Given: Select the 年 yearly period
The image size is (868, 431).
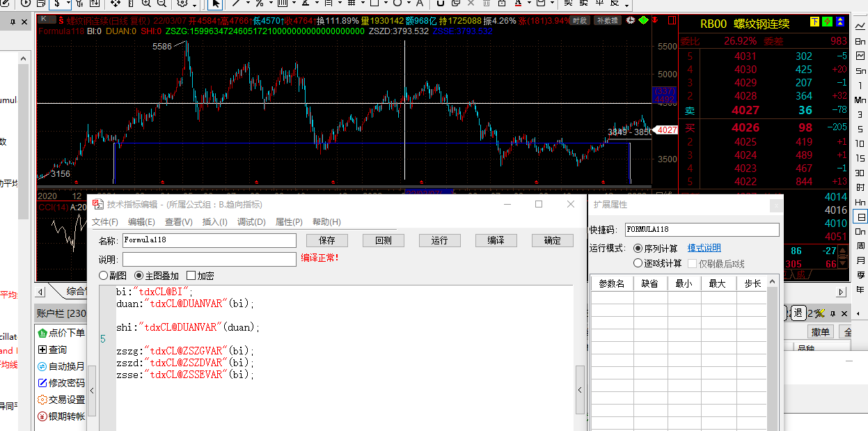Looking at the screenshot, I should pos(861,289).
